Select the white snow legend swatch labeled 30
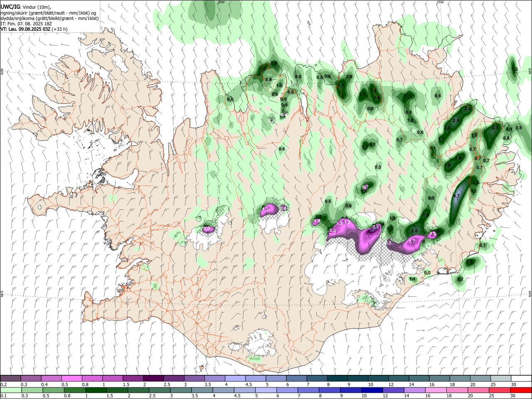The image size is (532, 399). [x=521, y=379]
